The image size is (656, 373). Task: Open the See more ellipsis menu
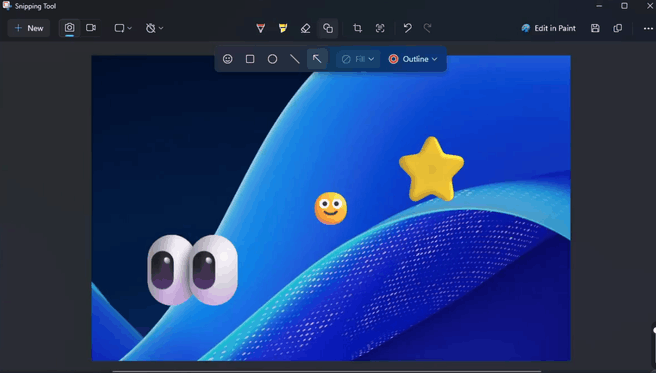[648, 28]
